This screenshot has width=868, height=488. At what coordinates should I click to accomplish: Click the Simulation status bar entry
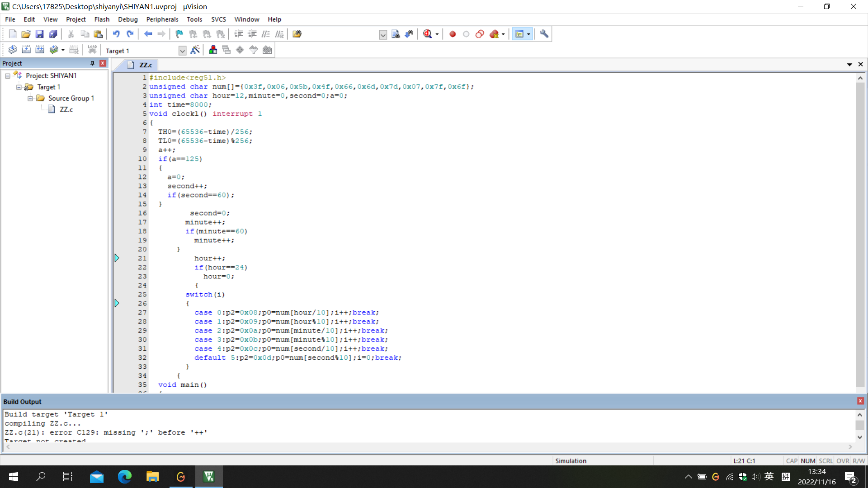[571, 461]
